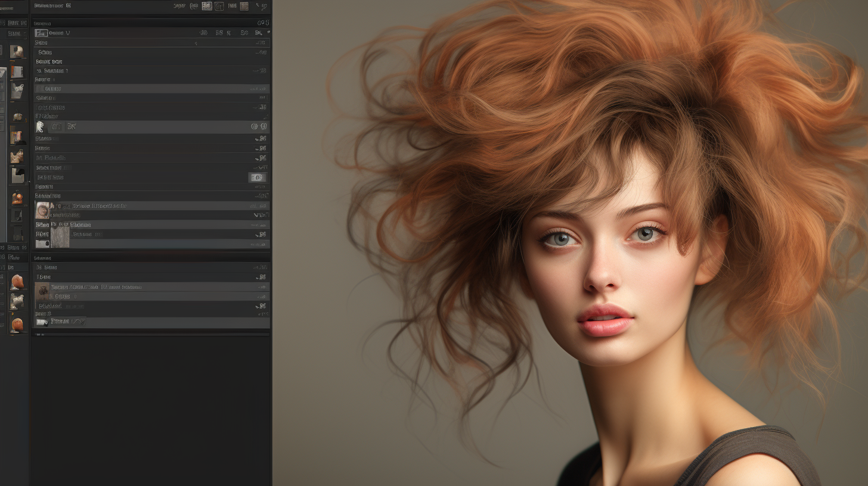Open the face portrait thumbnail in the panel list

tap(42, 210)
